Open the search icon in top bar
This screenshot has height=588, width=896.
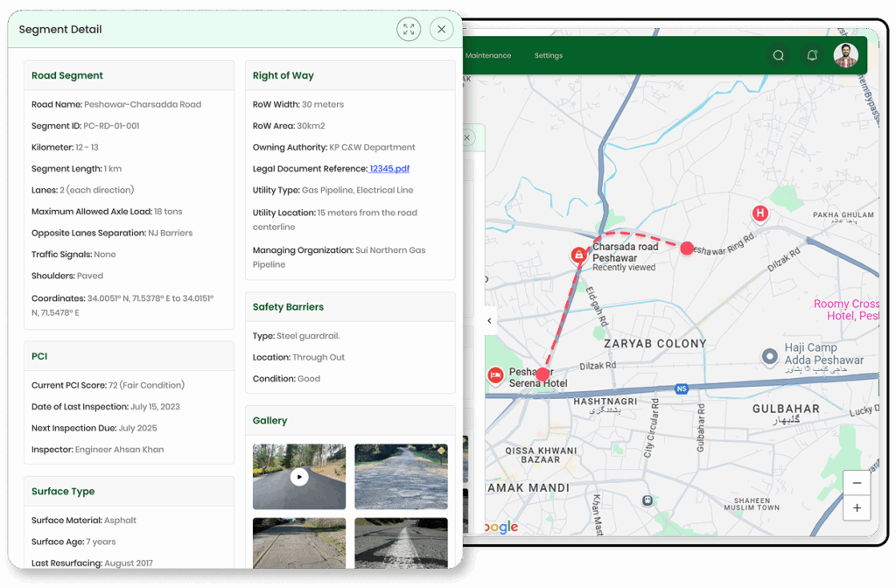(778, 56)
